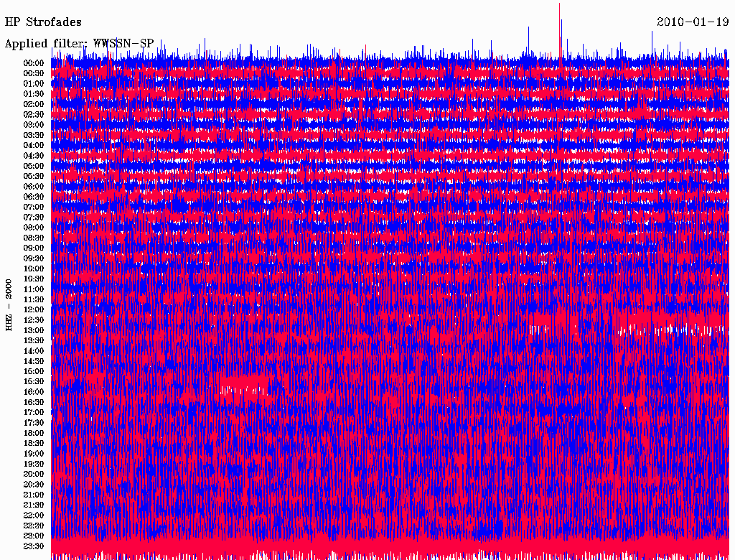The height and width of the screenshot is (560, 735).
Task: Select the 14:00 time label
Action: pos(34,351)
